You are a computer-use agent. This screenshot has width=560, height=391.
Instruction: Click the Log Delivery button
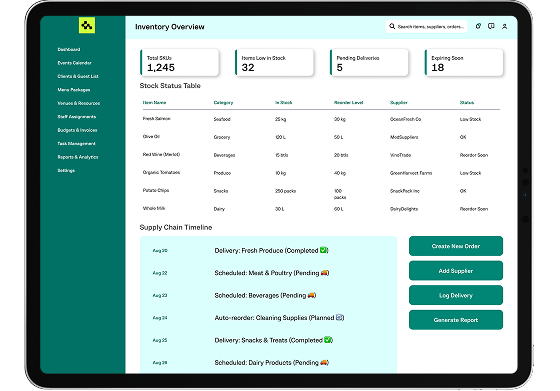456,295
